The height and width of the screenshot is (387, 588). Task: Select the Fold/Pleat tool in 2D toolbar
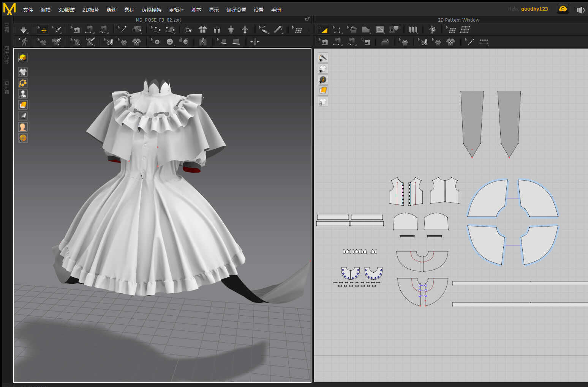[x=413, y=30]
